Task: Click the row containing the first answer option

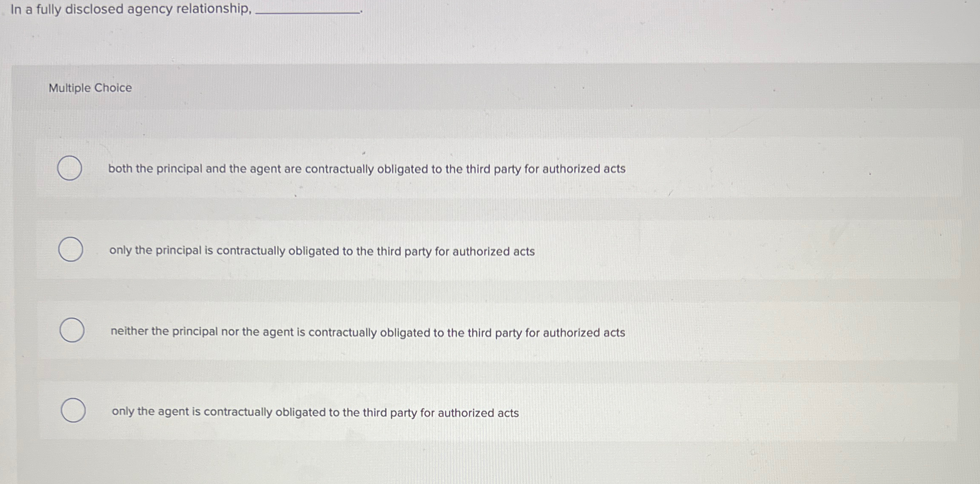Action: [469, 168]
